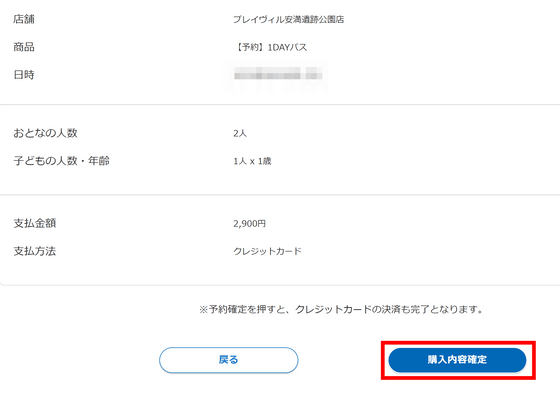Select the 日時 field label

coord(24,75)
